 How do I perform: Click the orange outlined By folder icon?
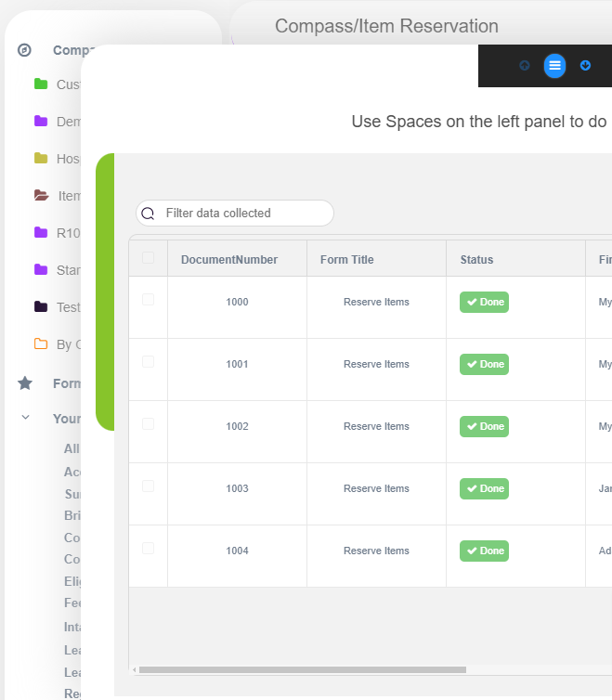pyautogui.click(x=41, y=344)
